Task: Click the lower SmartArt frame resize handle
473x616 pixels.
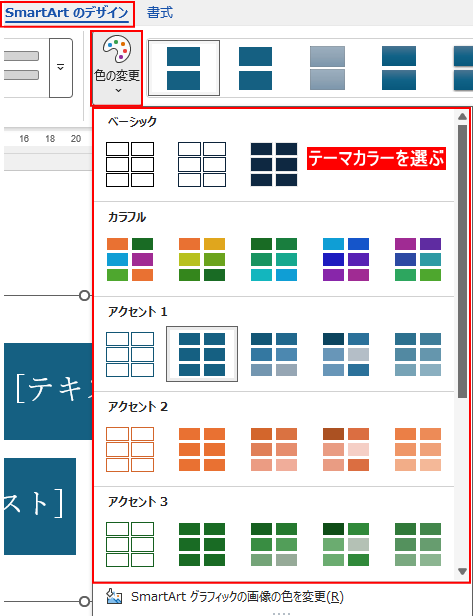Action: (x=84, y=601)
